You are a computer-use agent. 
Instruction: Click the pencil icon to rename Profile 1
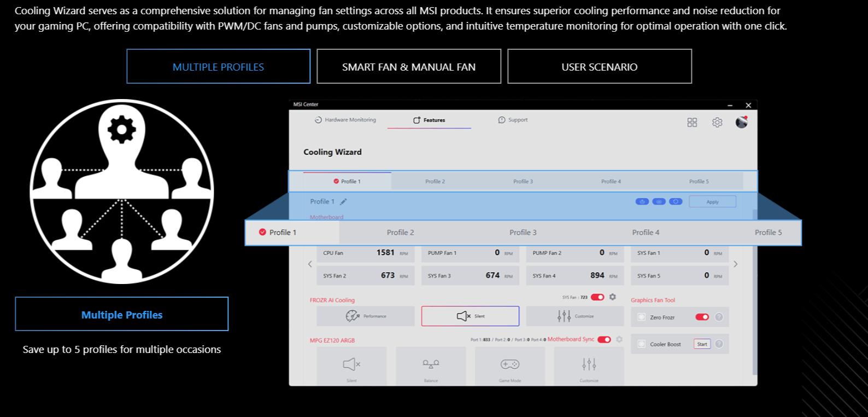tap(343, 202)
